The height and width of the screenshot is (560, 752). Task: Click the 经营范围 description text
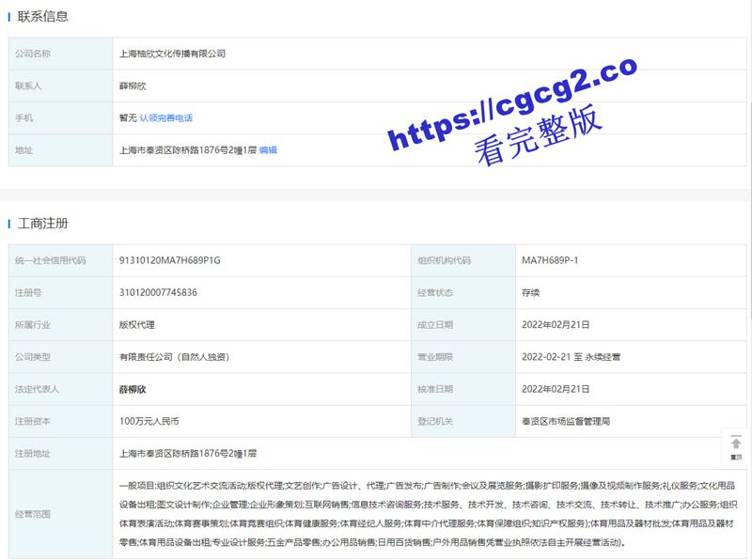pos(428,514)
